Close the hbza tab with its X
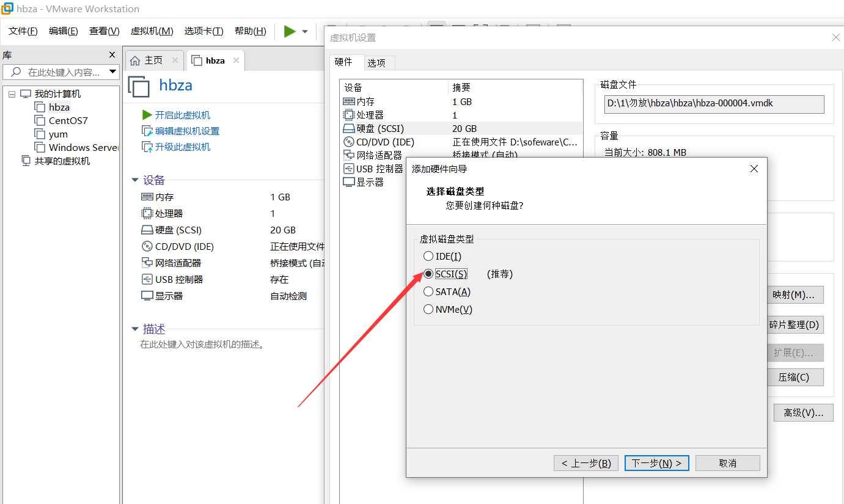Screen dimensions: 844x504 pyautogui.click(x=236, y=60)
